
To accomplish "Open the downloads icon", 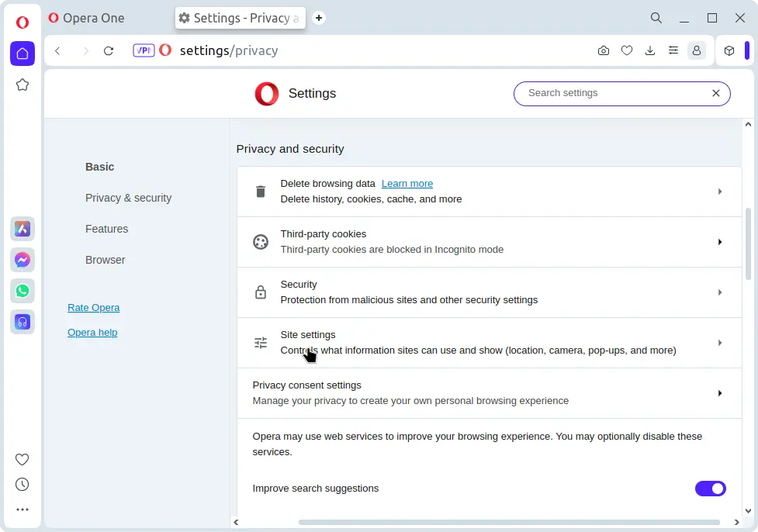I will 650,50.
